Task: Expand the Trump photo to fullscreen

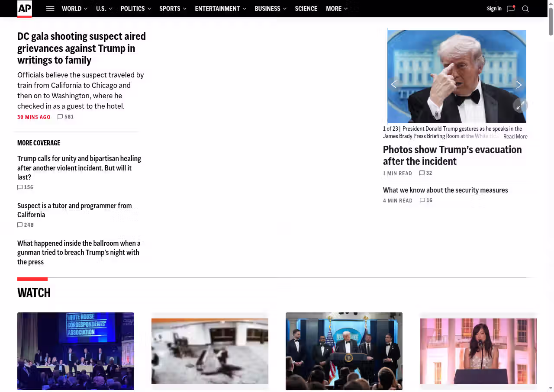Action: click(520, 105)
